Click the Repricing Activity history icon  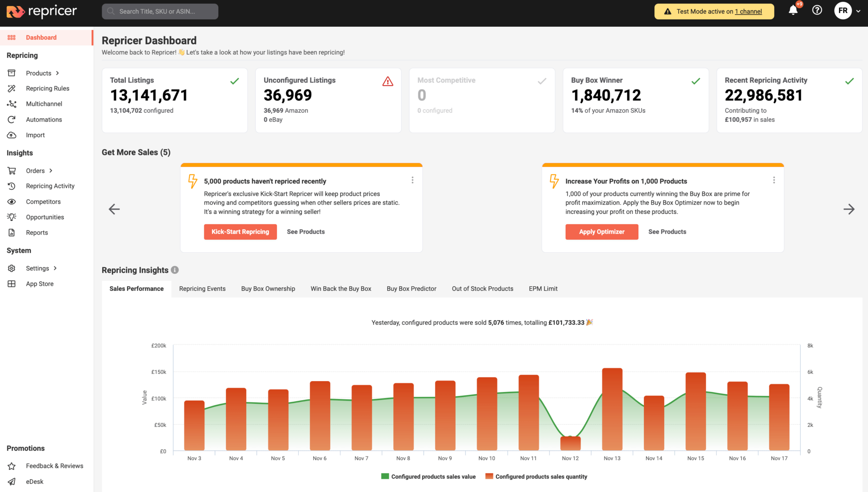pyautogui.click(x=12, y=186)
